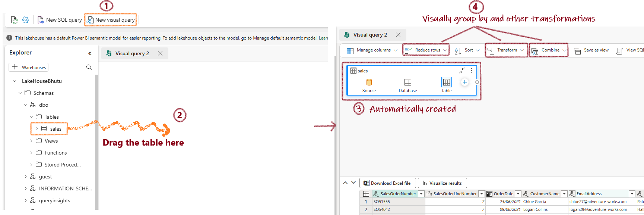Viewport: 644px width, 215px height.
Task: Select the queryinsights schema in the tree
Action: coord(54,200)
